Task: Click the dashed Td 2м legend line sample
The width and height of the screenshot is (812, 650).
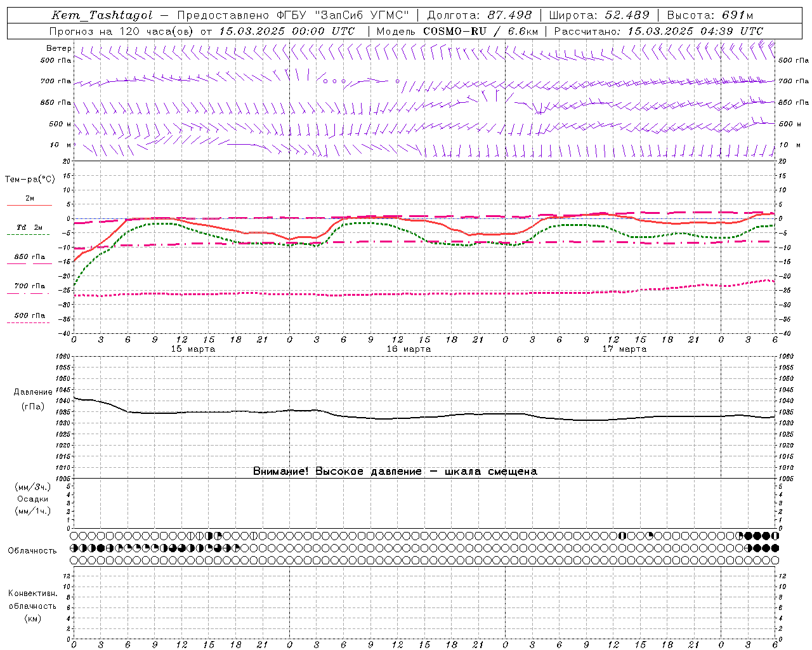Action: tap(28, 235)
